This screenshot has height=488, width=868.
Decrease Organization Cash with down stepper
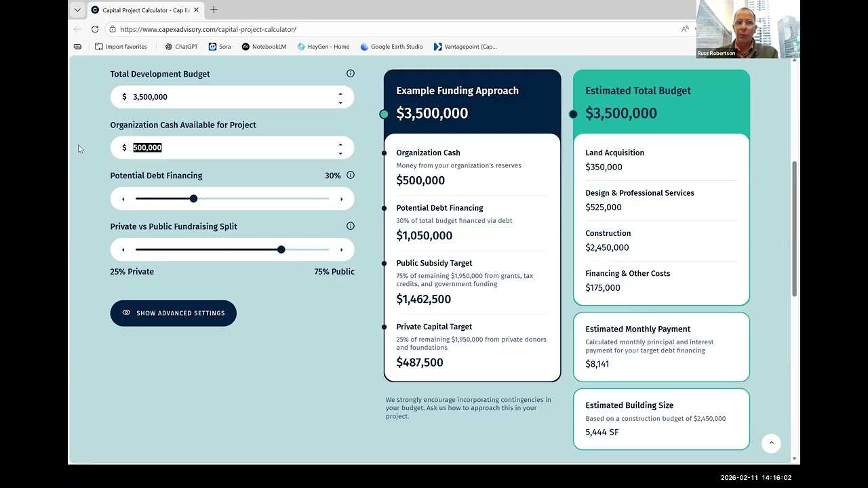pyautogui.click(x=340, y=153)
